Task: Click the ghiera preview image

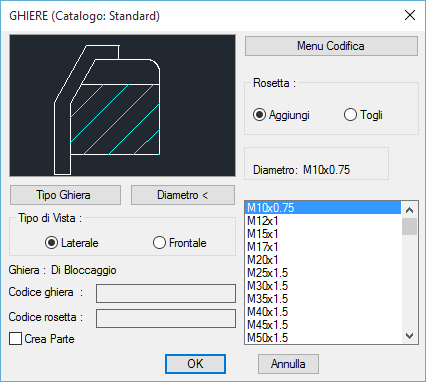Action: 122,105
